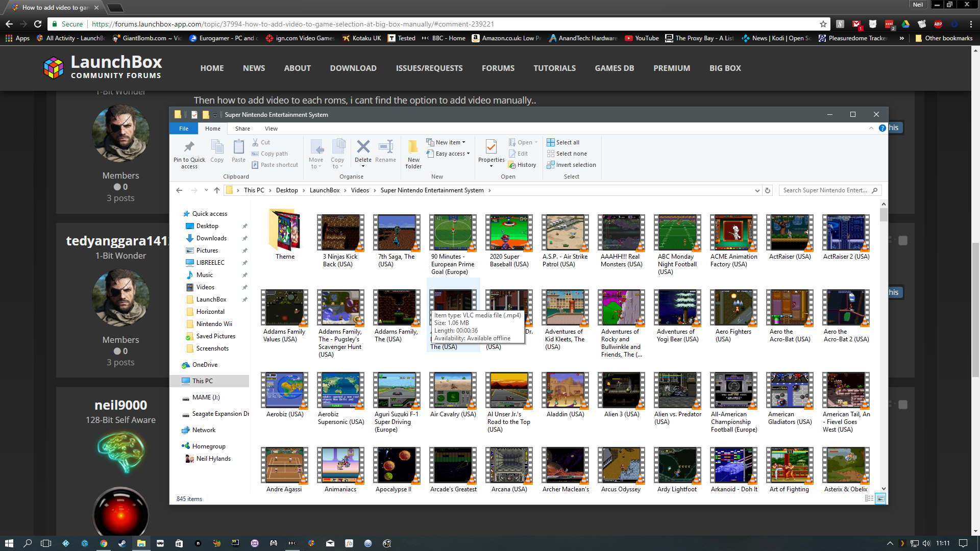Select OneDrive in navigation pane
980x551 pixels.
pyautogui.click(x=205, y=365)
